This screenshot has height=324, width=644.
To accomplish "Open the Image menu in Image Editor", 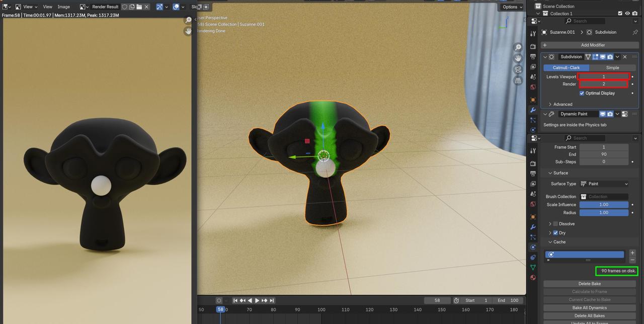I will coord(63,7).
